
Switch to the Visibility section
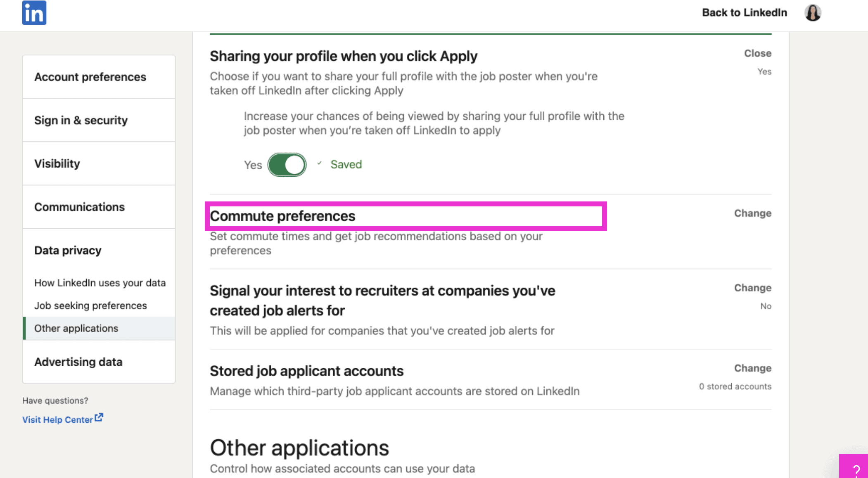[x=57, y=163]
